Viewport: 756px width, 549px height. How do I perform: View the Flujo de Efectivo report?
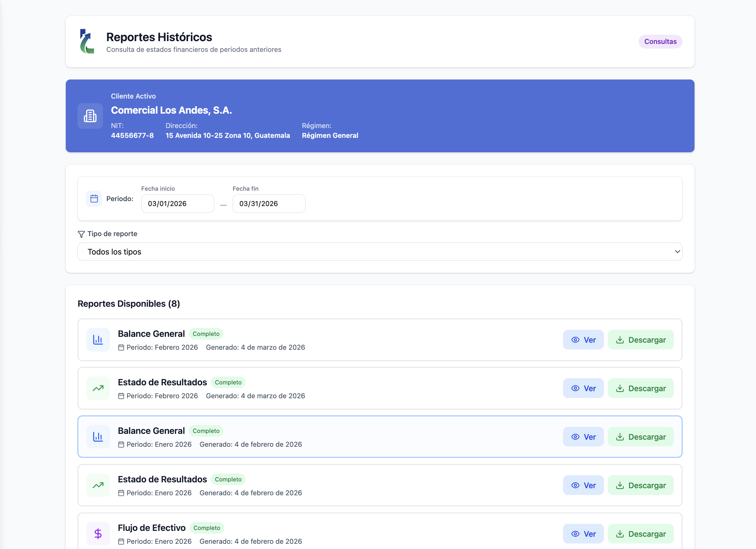coord(583,534)
